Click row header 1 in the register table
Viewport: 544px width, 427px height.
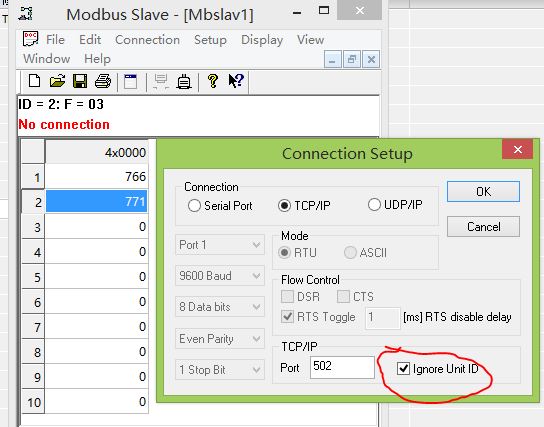click(33, 177)
